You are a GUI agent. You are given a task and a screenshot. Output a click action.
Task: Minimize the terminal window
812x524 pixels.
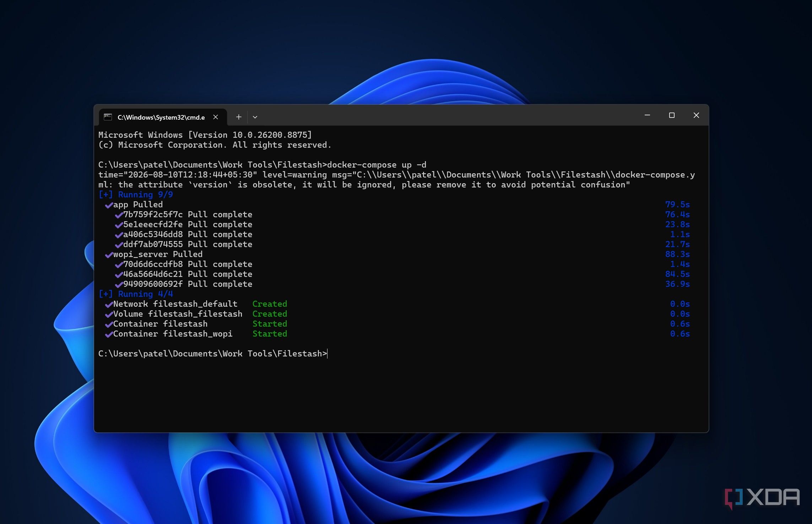click(647, 115)
